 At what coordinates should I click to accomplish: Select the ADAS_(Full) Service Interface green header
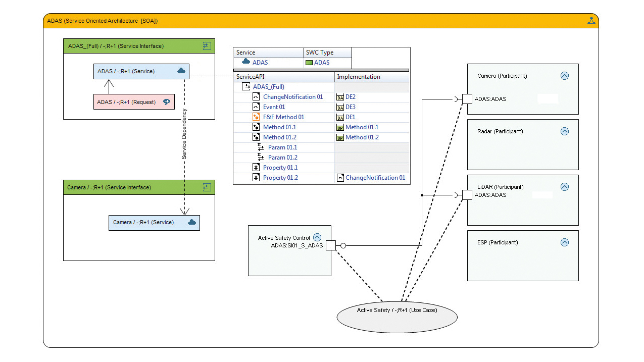139,46
